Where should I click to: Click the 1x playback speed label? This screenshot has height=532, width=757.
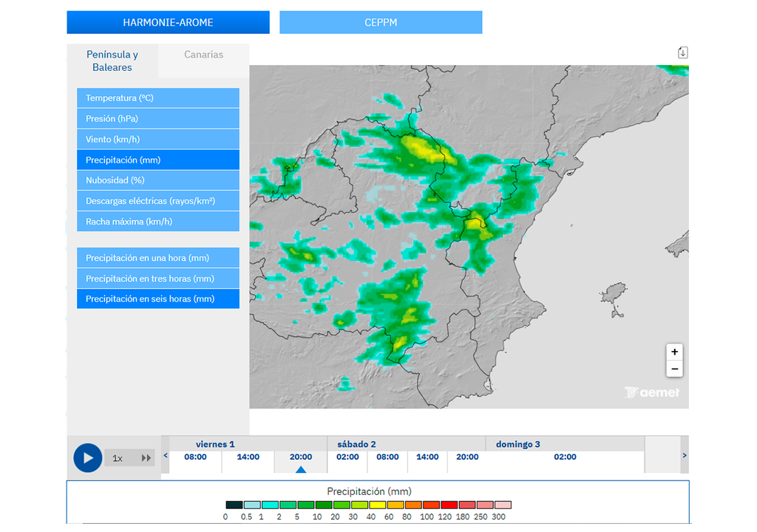118,458
